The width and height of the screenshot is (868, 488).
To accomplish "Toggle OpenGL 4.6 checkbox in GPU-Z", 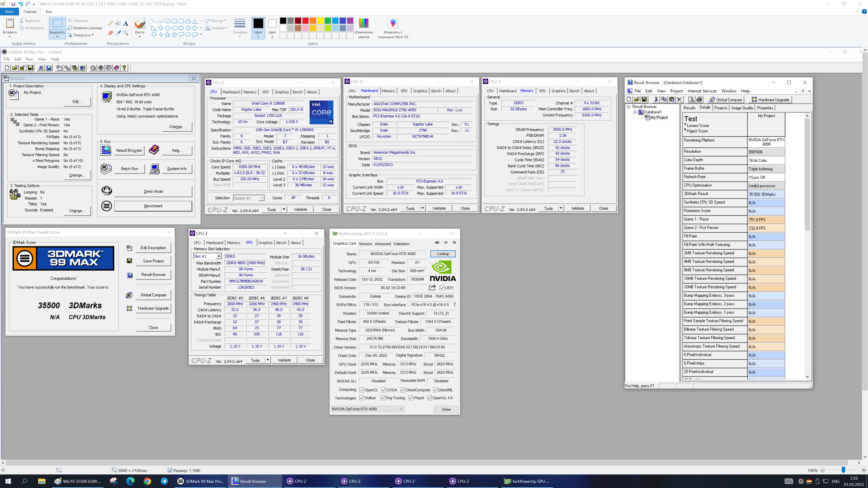I will pyautogui.click(x=430, y=398).
